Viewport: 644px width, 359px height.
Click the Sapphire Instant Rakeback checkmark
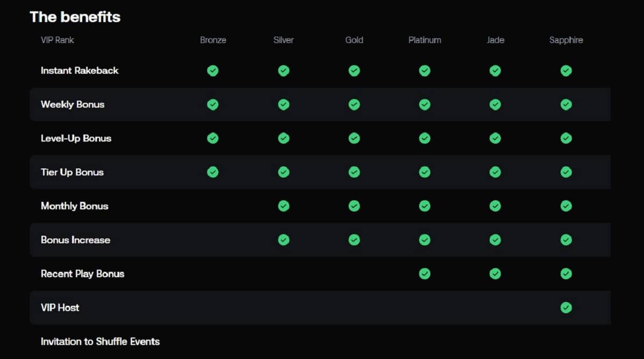(x=566, y=71)
